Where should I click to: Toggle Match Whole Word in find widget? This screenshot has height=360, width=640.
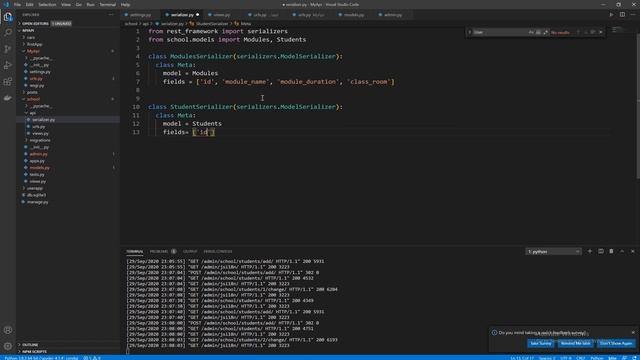(538, 32)
